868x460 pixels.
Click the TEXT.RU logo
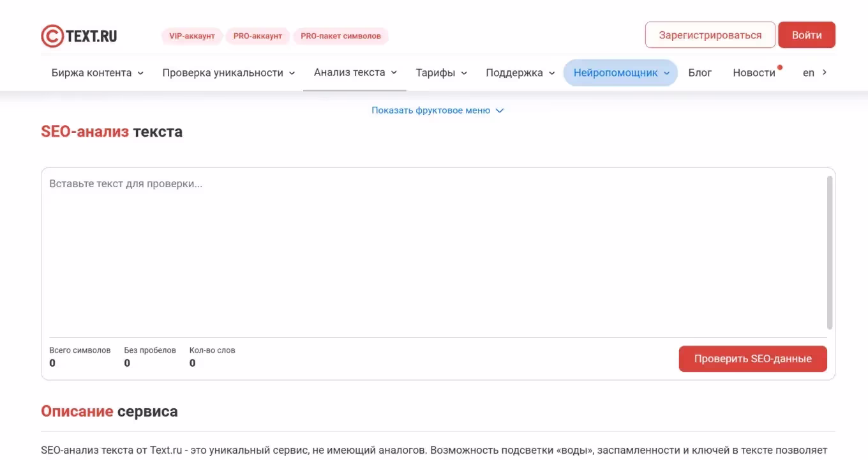[x=79, y=36]
